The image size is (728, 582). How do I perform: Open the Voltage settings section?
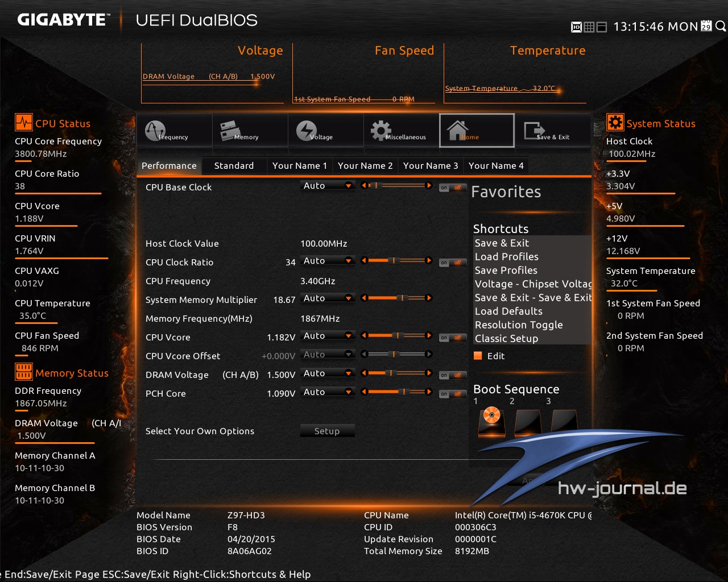point(325,130)
